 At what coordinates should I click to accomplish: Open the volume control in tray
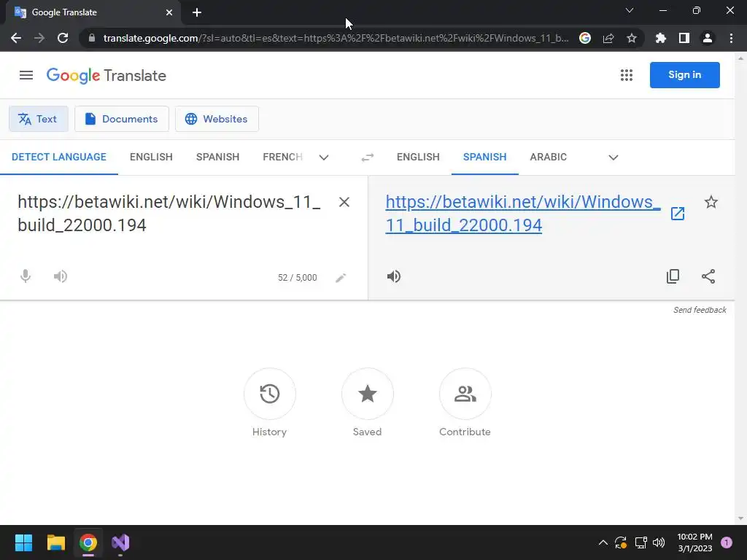(659, 542)
